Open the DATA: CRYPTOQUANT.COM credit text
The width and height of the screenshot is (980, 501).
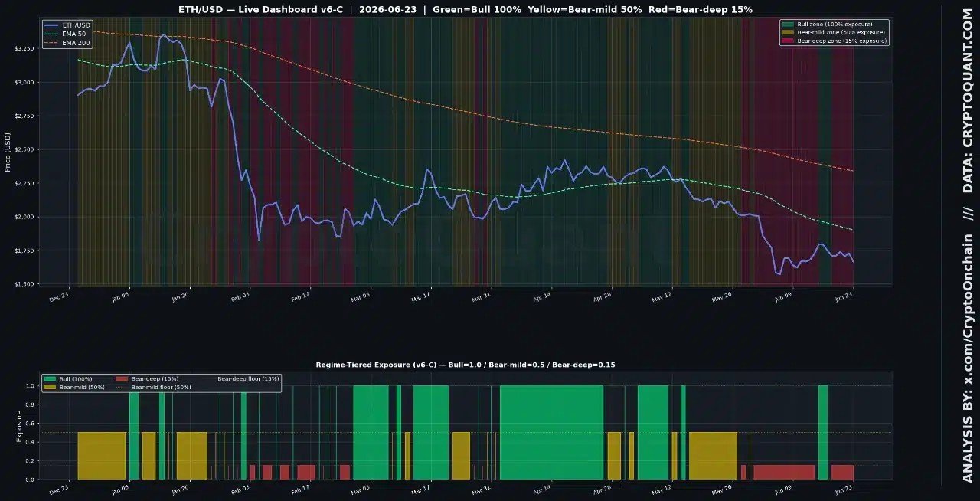[968, 100]
